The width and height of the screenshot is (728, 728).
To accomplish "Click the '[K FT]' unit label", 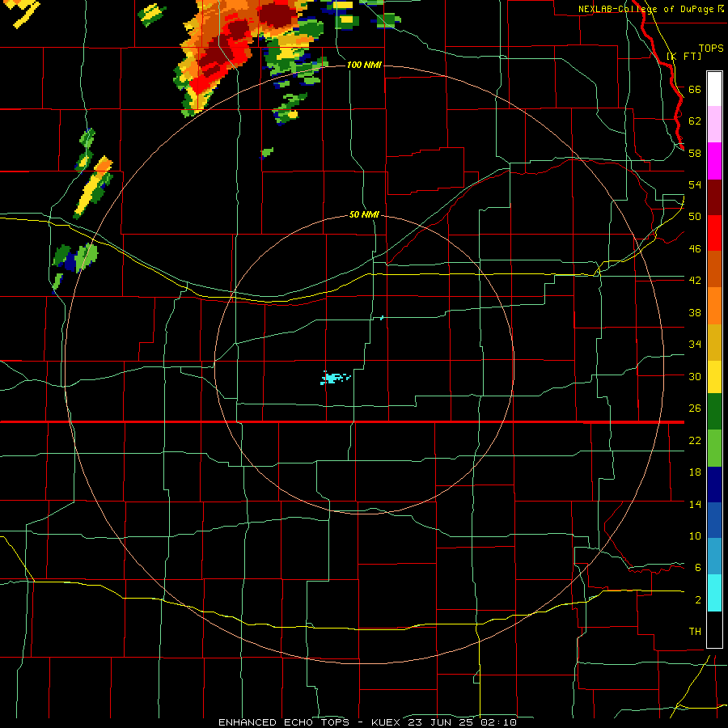I will tap(684, 56).
